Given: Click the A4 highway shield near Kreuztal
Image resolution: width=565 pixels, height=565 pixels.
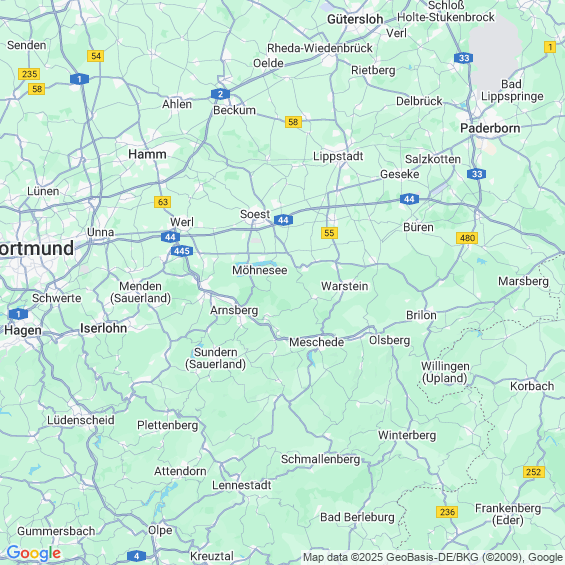Looking at the screenshot, I should coord(136,556).
